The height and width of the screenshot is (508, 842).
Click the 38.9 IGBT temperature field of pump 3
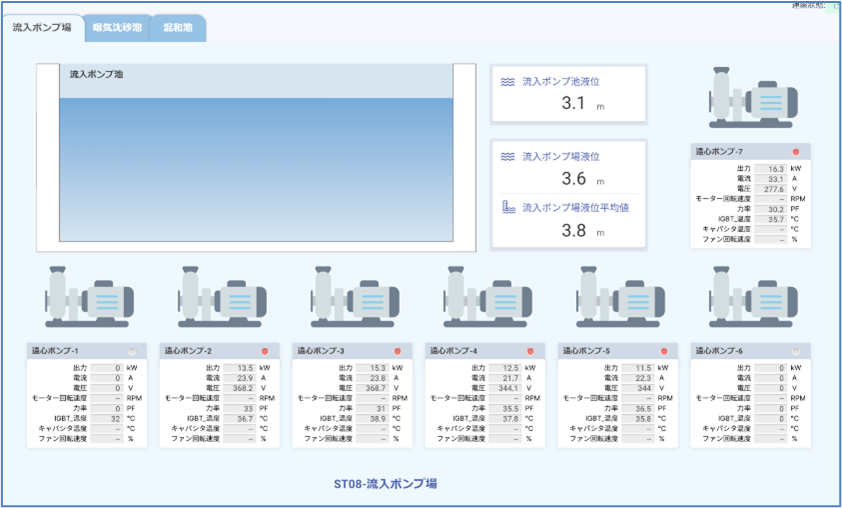(x=372, y=418)
